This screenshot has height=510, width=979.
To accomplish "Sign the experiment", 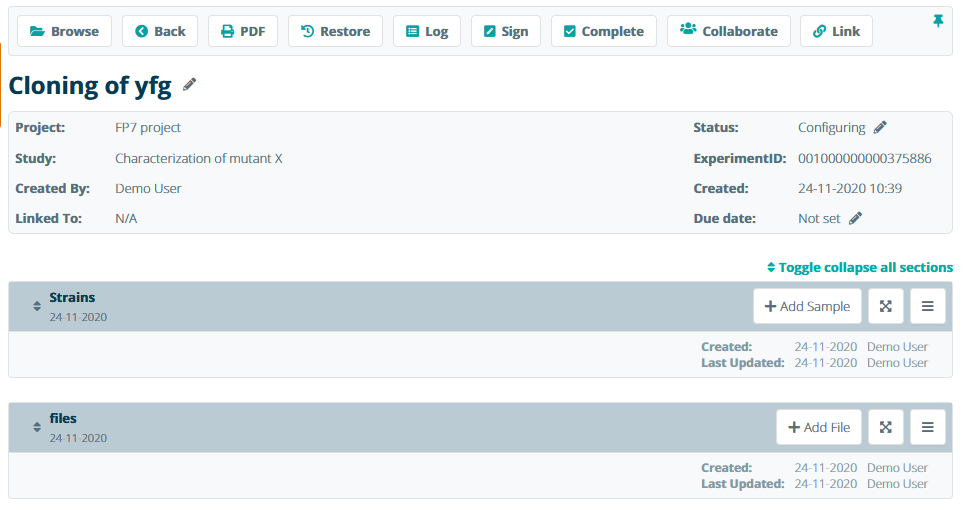I will tap(505, 31).
